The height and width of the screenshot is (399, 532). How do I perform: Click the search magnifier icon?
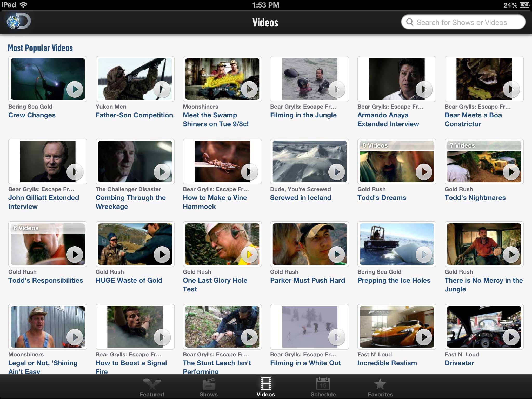(x=410, y=22)
